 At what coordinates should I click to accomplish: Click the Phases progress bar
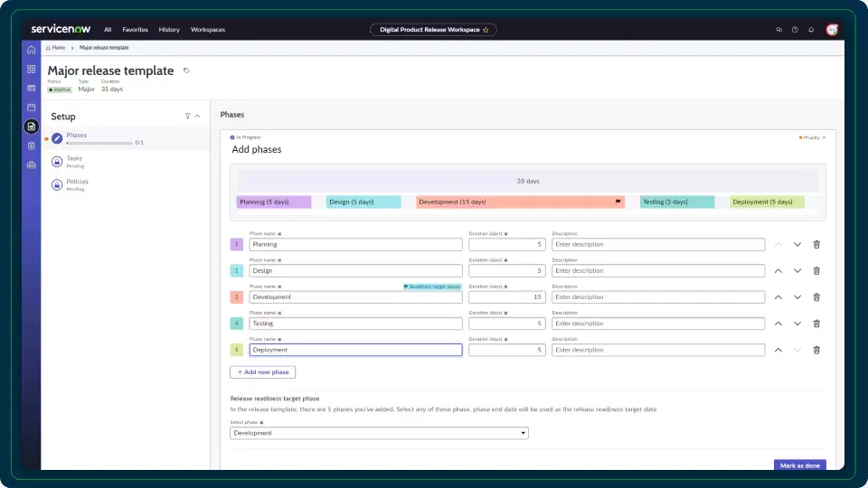pyautogui.click(x=99, y=144)
